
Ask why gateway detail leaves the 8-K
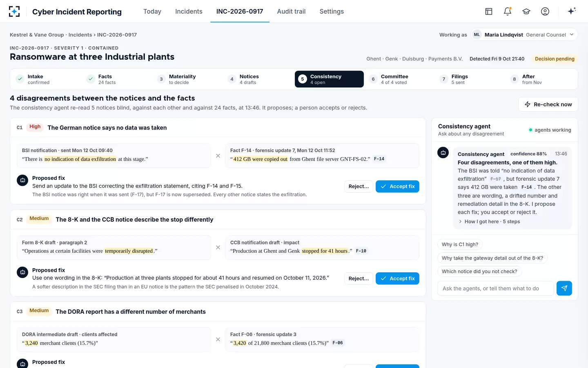[x=492, y=258]
